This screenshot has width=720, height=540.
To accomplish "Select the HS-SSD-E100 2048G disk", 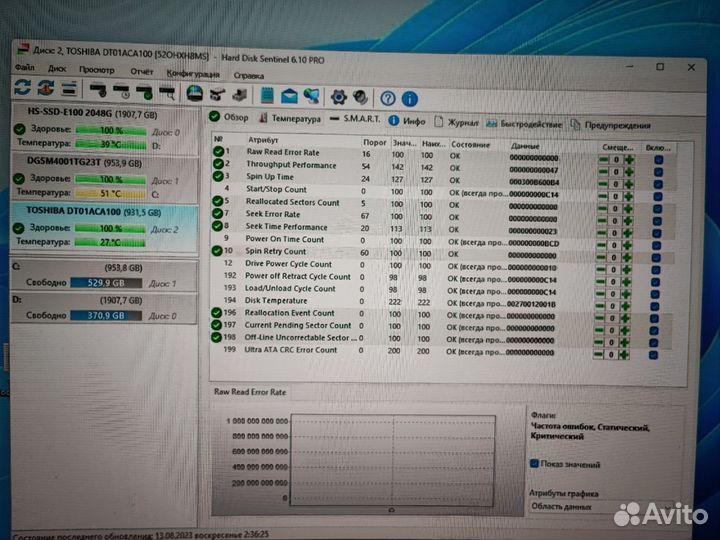I will click(x=105, y=129).
